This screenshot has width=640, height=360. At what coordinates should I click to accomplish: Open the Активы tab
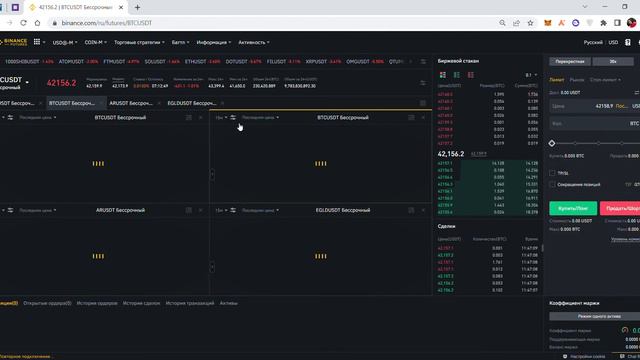pyautogui.click(x=229, y=303)
